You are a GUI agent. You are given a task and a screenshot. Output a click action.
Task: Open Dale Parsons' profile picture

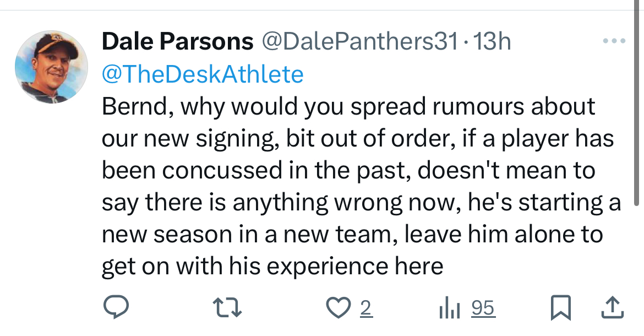tap(51, 67)
